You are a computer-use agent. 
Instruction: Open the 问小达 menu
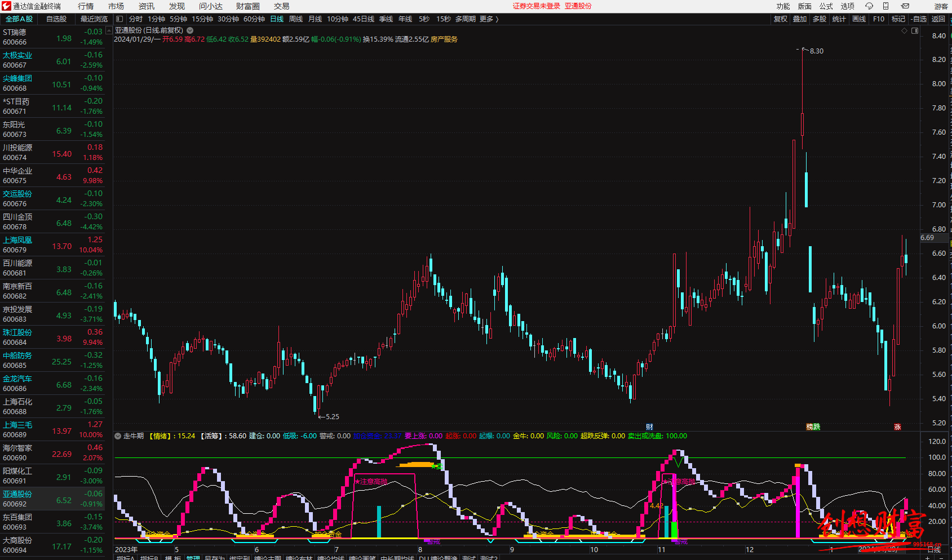point(211,6)
